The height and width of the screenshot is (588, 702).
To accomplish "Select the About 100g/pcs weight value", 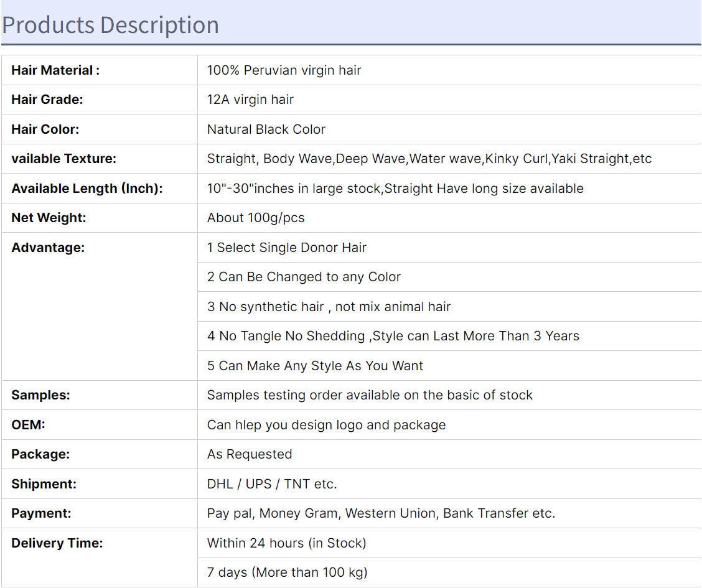I will (x=256, y=218).
